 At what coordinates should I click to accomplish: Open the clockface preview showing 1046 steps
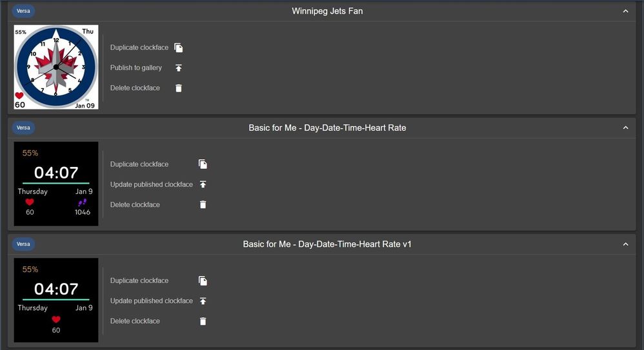coord(56,184)
